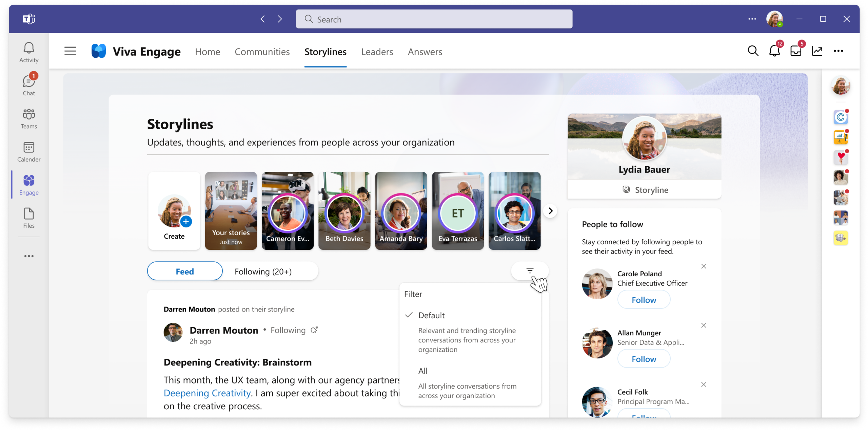The image size is (868, 430).
Task: Go to the Communities tab
Action: pyautogui.click(x=262, y=52)
